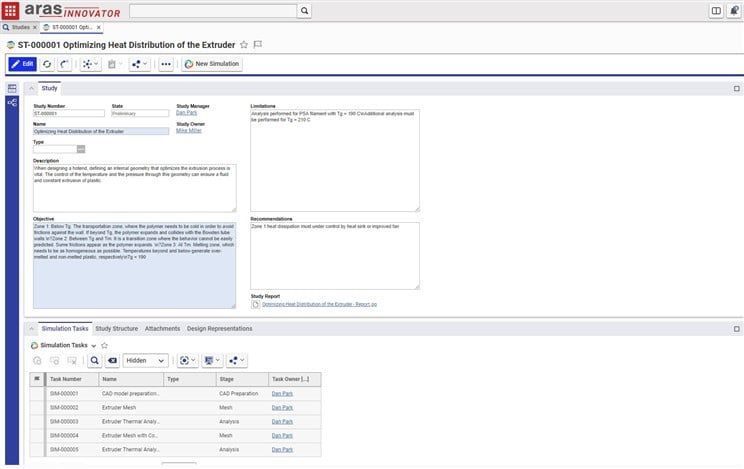This screenshot has width=744, height=469.
Task: Click the New Simulation button
Action: click(212, 64)
